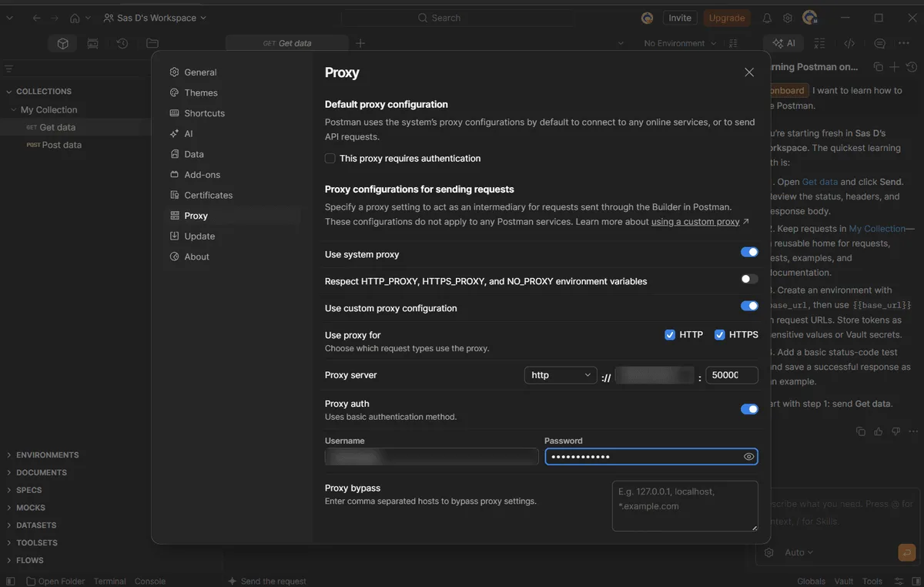
Task: Select the Post data request
Action: point(62,145)
